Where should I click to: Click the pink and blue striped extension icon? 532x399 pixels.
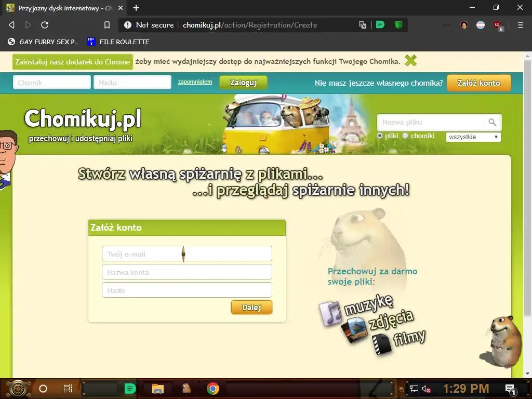481,25
